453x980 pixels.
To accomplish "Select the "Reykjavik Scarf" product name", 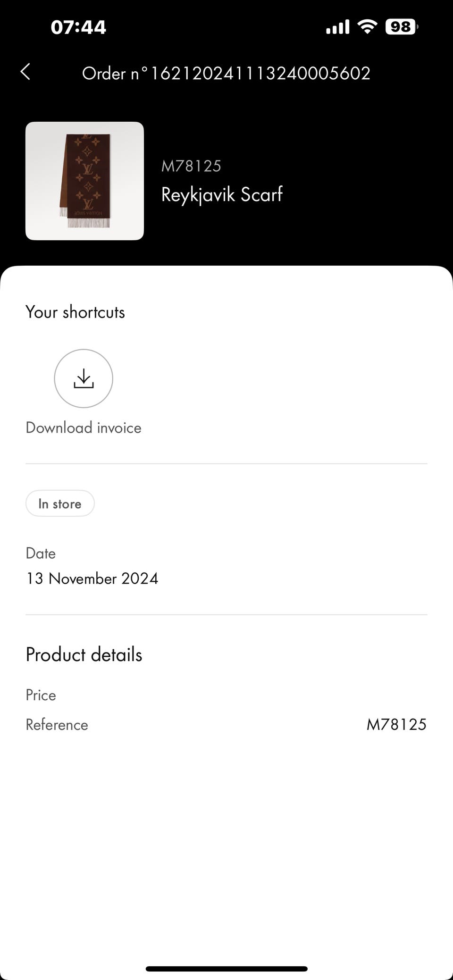I will (x=222, y=194).
